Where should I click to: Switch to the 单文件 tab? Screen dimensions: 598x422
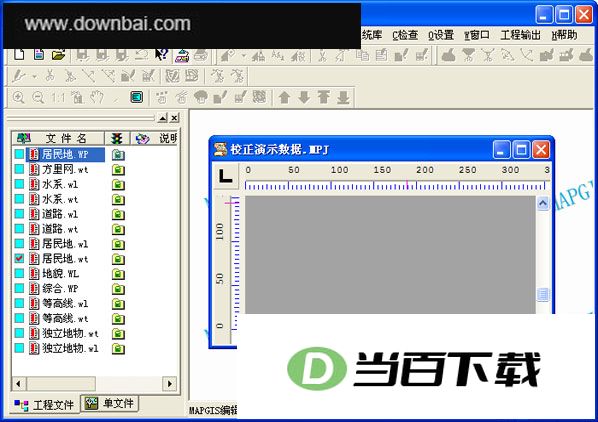(x=110, y=403)
